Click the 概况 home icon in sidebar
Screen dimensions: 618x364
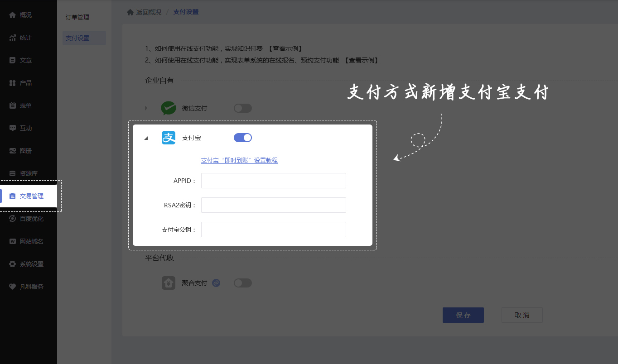coord(13,15)
